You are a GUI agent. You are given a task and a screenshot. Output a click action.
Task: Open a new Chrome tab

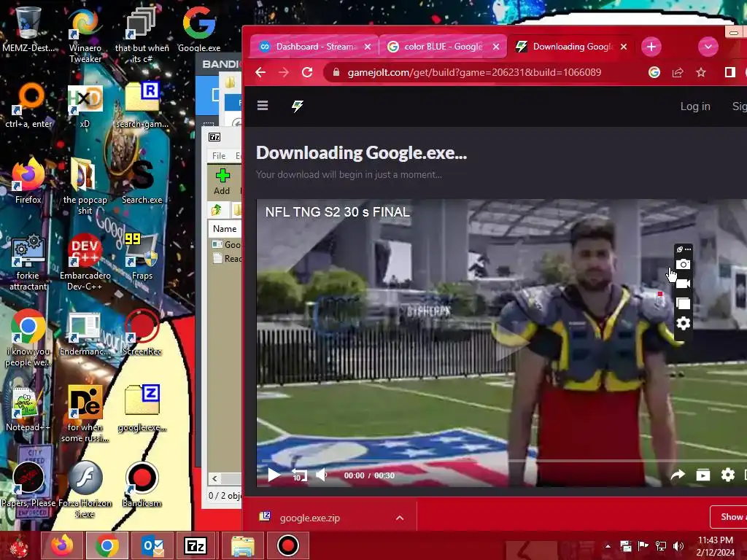[x=651, y=47]
